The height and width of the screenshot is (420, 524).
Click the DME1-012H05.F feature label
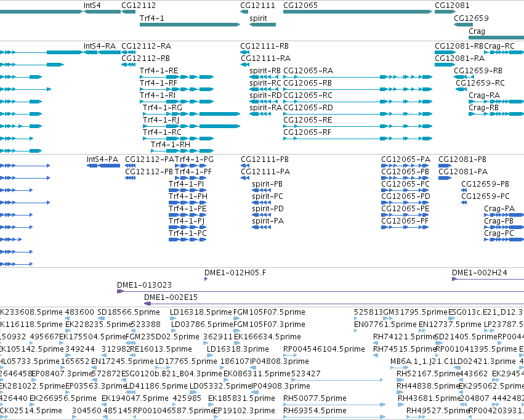[x=235, y=273]
